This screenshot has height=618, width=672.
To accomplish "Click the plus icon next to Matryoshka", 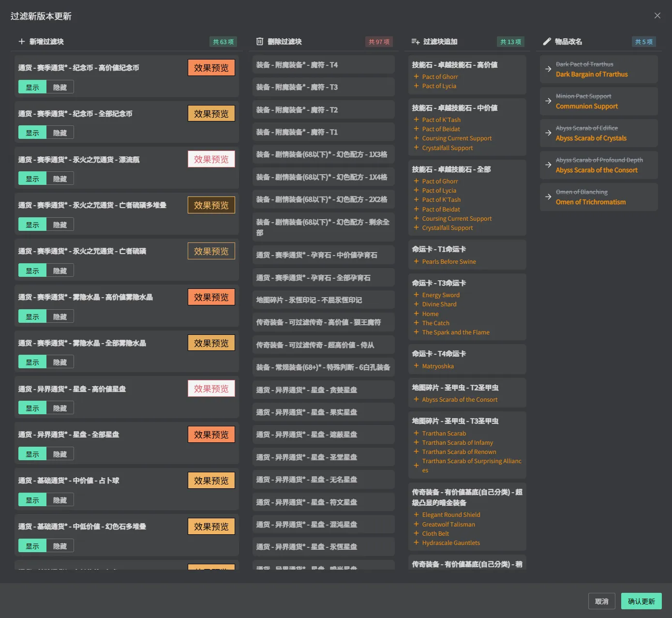I will click(416, 366).
